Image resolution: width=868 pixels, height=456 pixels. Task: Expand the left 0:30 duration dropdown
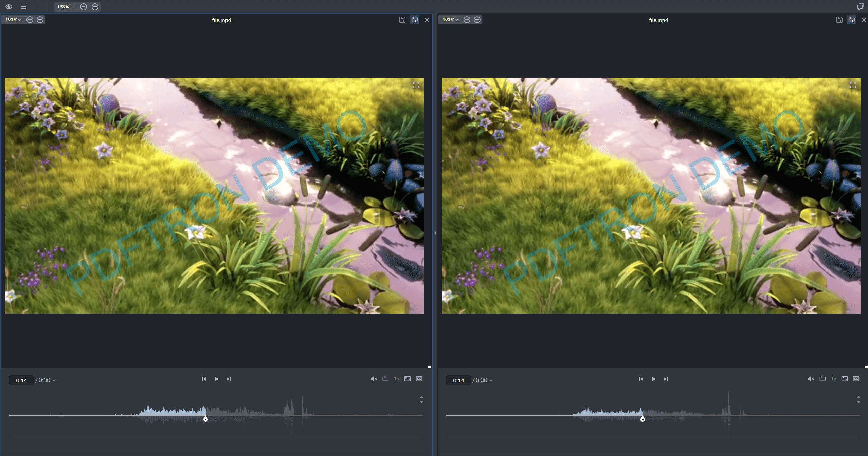(x=46, y=380)
